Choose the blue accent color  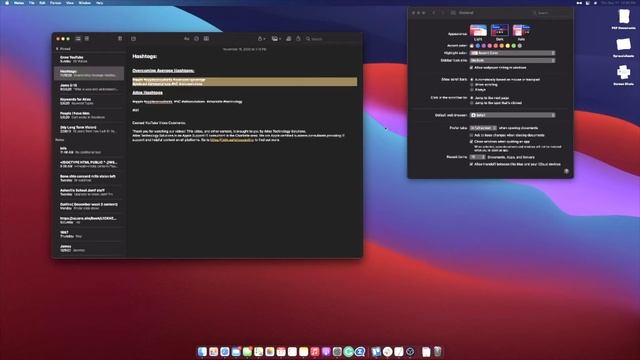click(x=478, y=46)
